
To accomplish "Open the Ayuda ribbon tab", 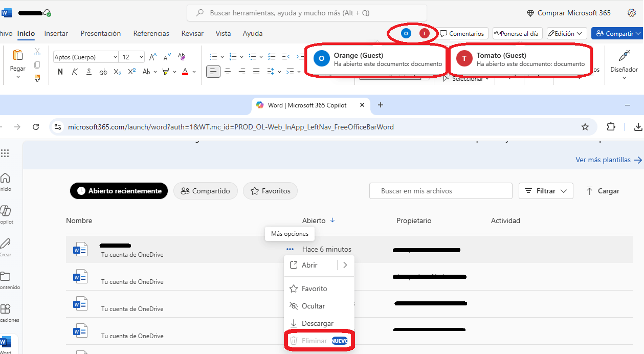I will point(253,33).
